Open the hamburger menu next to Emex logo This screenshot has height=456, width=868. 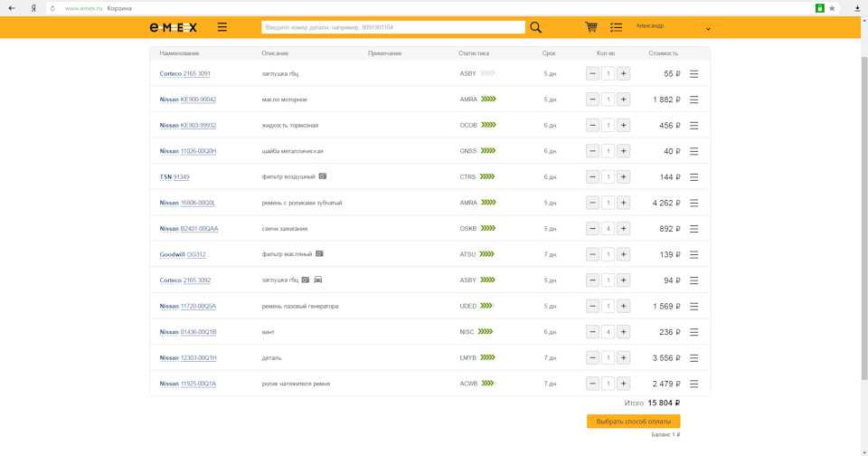point(222,27)
